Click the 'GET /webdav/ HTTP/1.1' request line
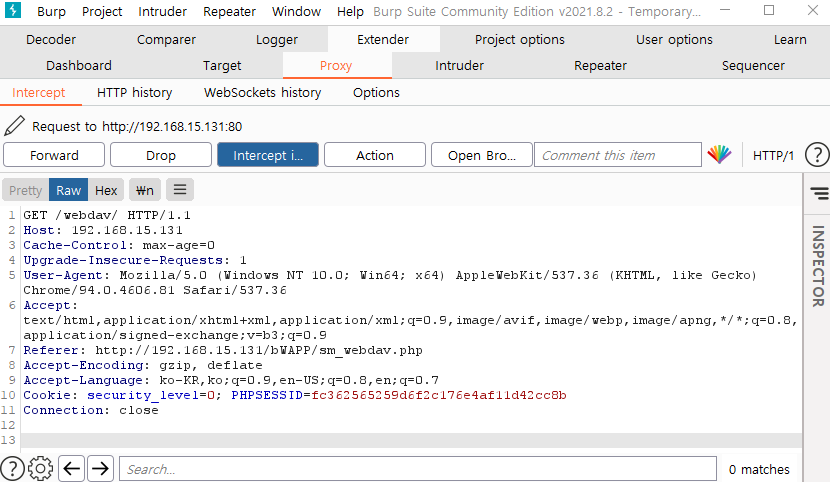The image size is (830, 486). coord(107,215)
